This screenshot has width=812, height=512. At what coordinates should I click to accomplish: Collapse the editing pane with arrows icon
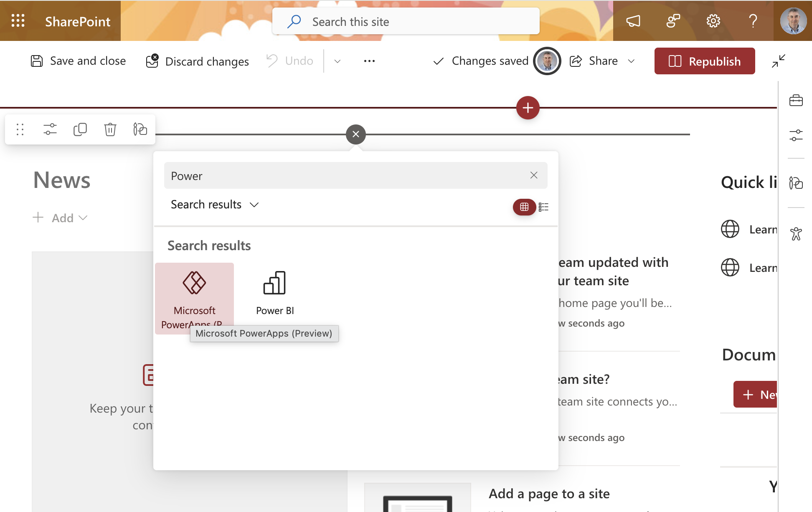(x=779, y=61)
